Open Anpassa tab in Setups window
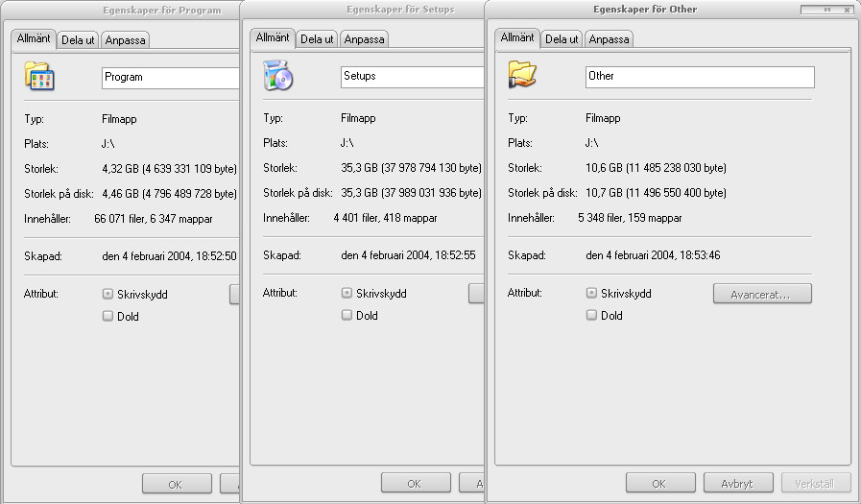The height and width of the screenshot is (504, 861). tap(364, 39)
